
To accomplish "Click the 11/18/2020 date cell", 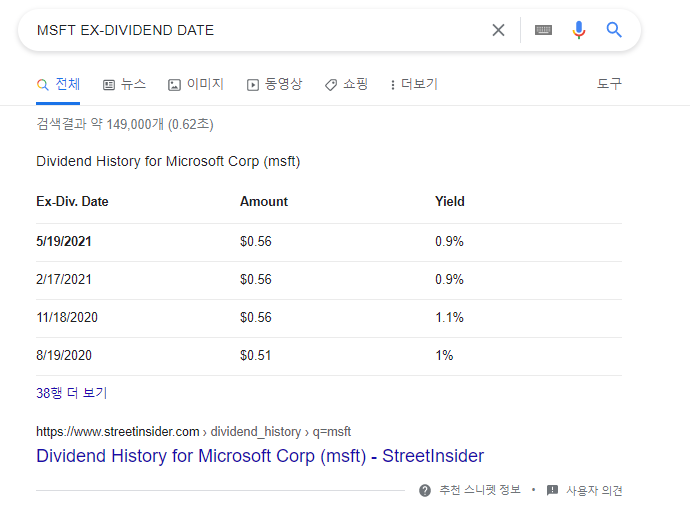I will 67,317.
